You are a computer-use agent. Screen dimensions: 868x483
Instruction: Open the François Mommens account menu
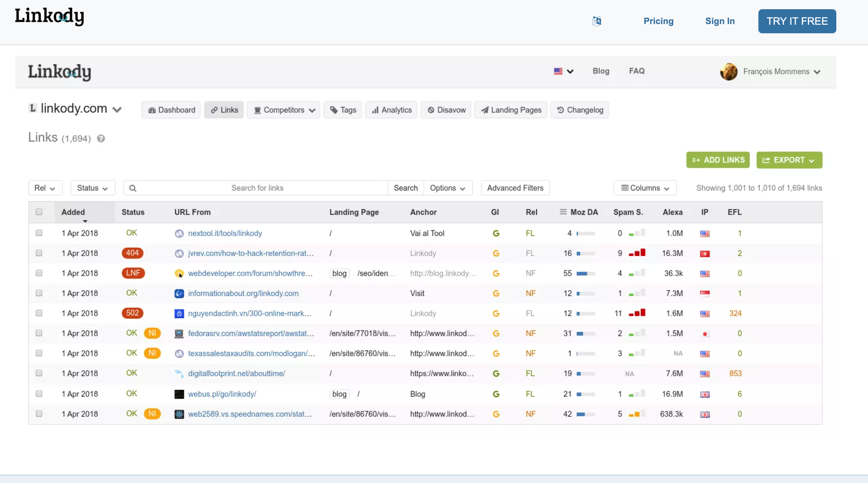pos(777,72)
